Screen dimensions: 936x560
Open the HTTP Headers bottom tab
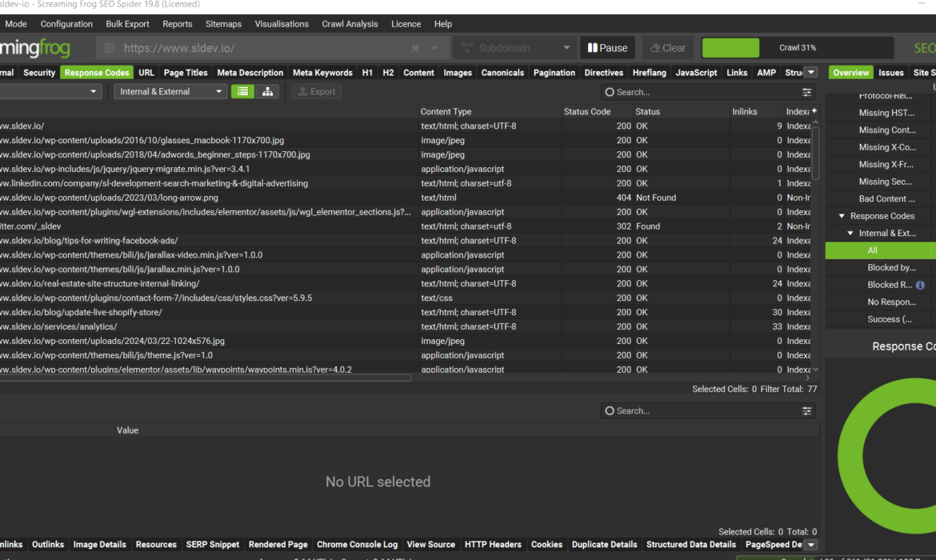pyautogui.click(x=493, y=545)
